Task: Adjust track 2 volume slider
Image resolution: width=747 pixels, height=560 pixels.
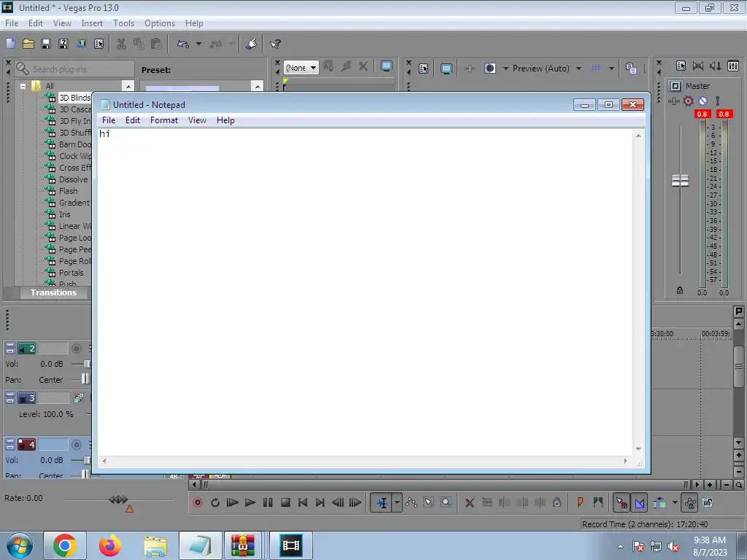Action: coord(87,365)
